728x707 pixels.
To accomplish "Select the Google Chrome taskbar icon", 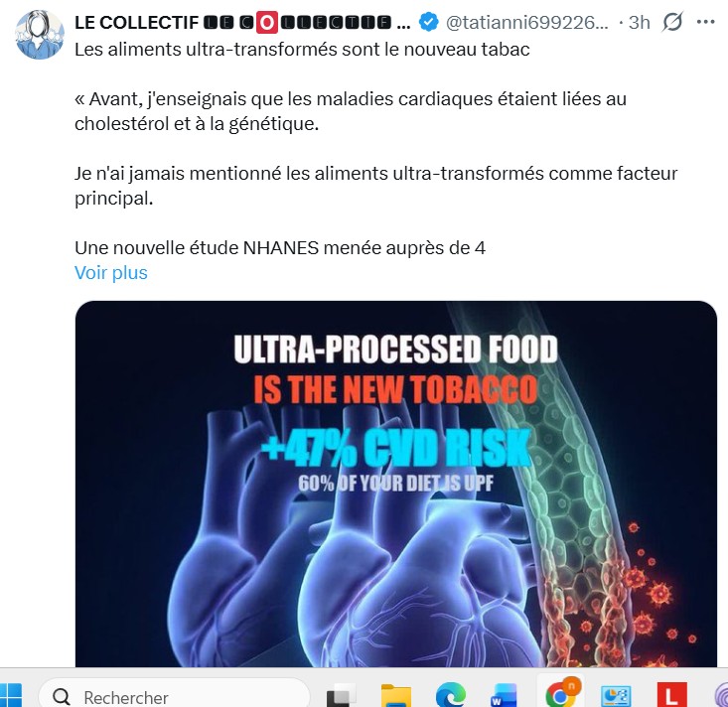I will point(560,694).
